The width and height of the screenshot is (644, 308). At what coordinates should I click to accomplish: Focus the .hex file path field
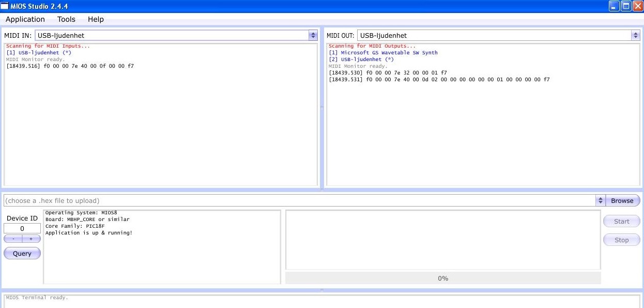[x=299, y=200]
